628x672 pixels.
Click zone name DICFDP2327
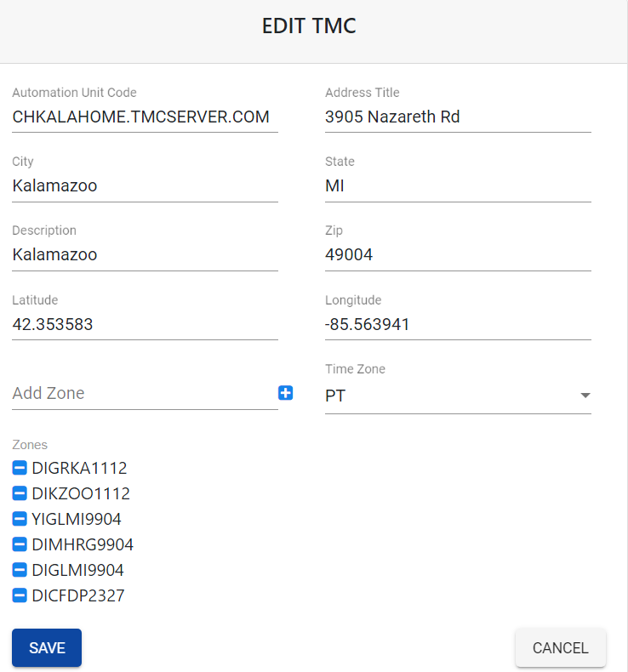tap(78, 595)
